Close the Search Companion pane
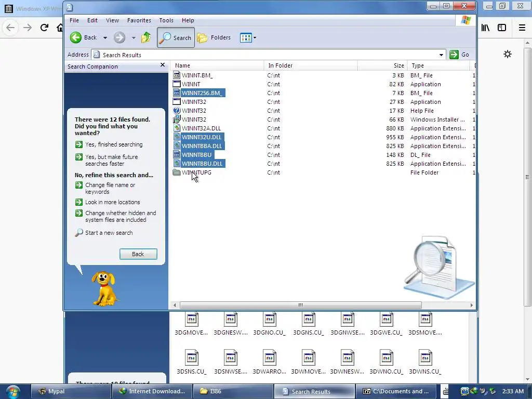 pyautogui.click(x=163, y=65)
